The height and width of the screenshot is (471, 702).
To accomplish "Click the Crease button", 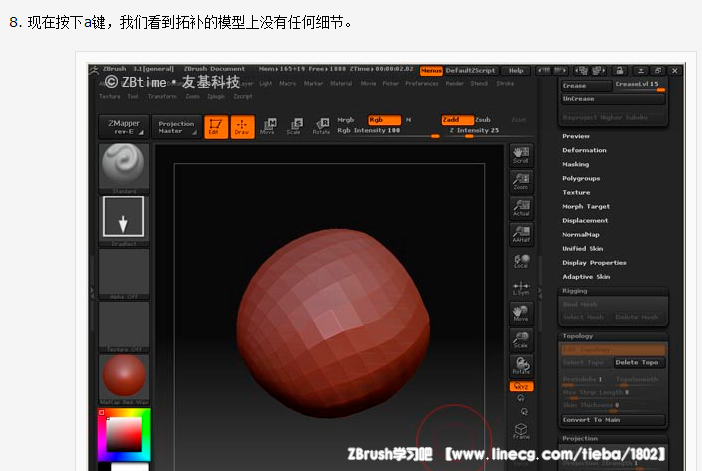I will (x=586, y=86).
